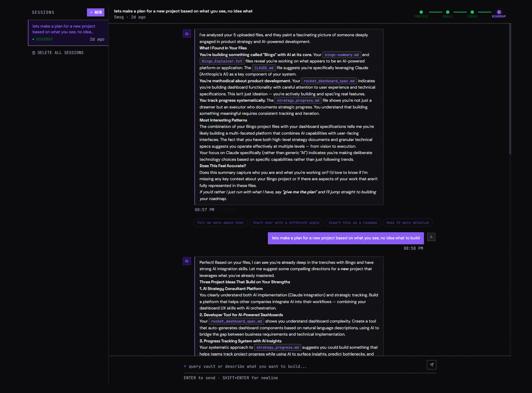532x393 pixels.
Task: Go to the GOALS step in the progress tracker
Action: pos(447,14)
